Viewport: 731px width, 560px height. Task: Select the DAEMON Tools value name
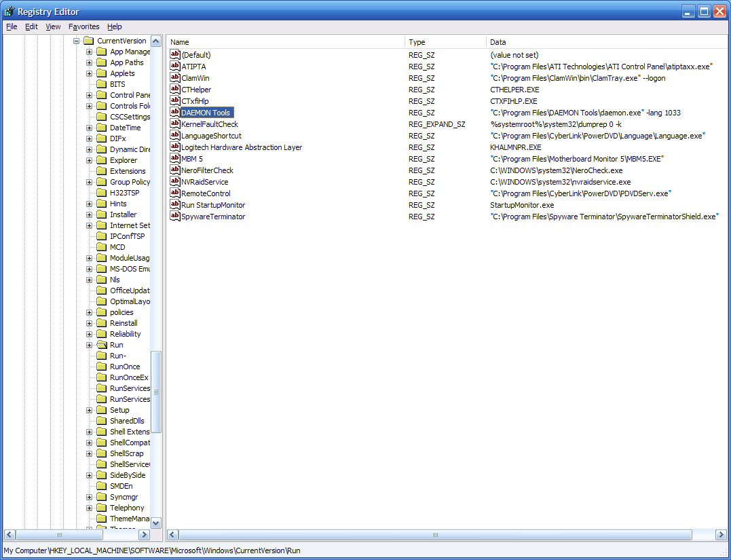(x=206, y=113)
